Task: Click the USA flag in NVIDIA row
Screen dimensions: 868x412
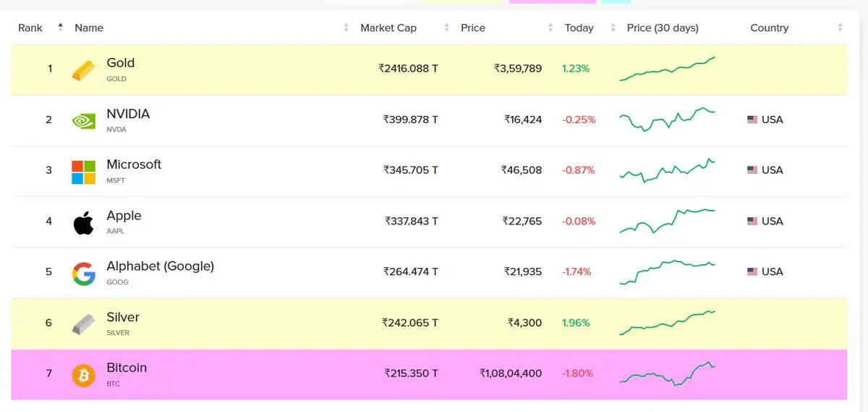Action: click(x=752, y=119)
